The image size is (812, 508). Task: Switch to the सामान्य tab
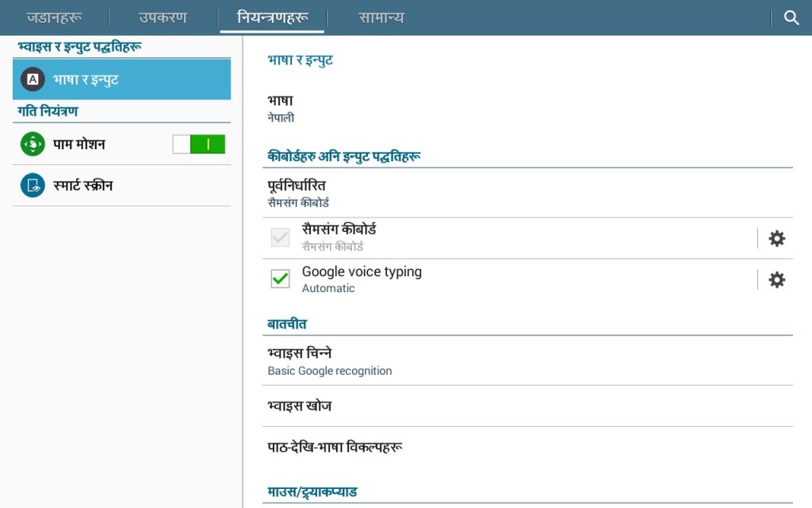click(380, 17)
